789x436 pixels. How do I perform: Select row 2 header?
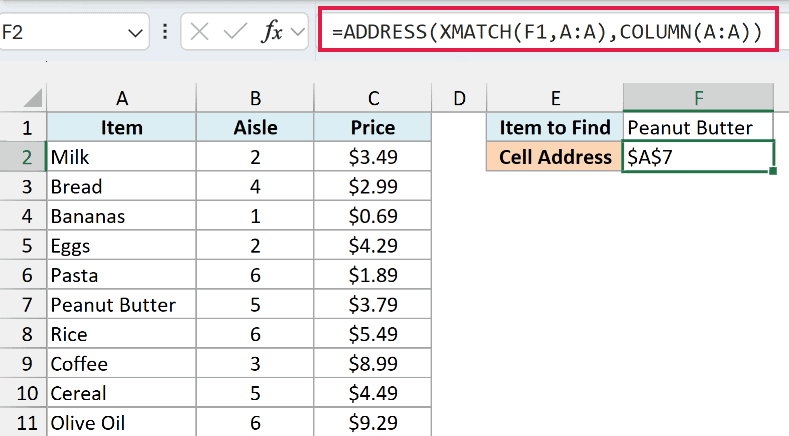click(23, 157)
